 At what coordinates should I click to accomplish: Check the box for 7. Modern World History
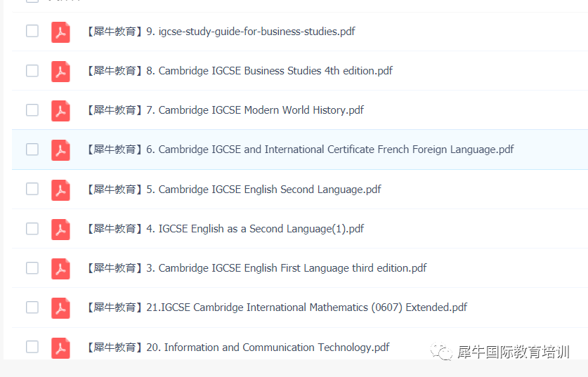(32, 110)
